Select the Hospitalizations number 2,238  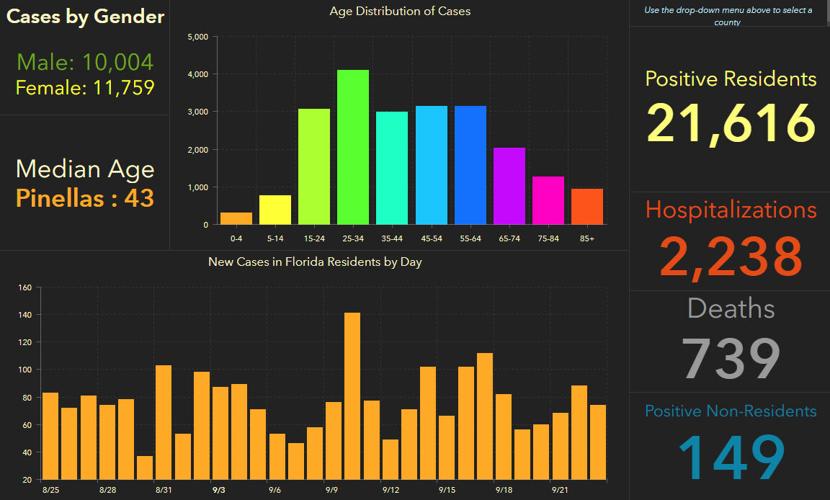(x=731, y=255)
